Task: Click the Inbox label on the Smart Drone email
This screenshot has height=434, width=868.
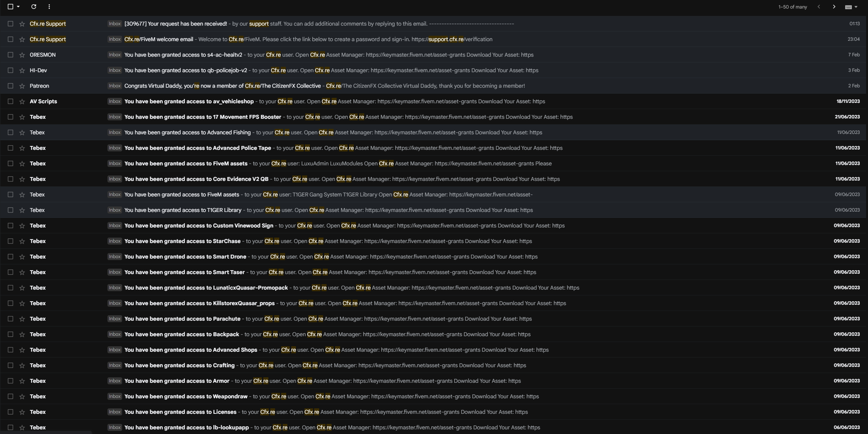Action: (x=114, y=257)
